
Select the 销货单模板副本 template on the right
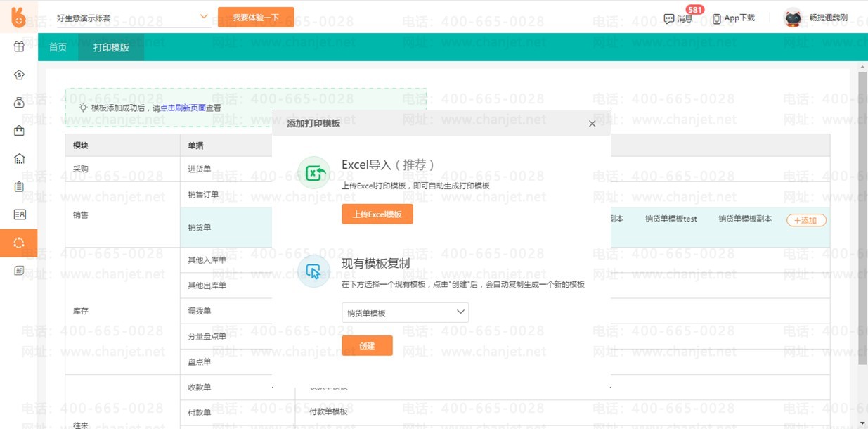coord(745,219)
